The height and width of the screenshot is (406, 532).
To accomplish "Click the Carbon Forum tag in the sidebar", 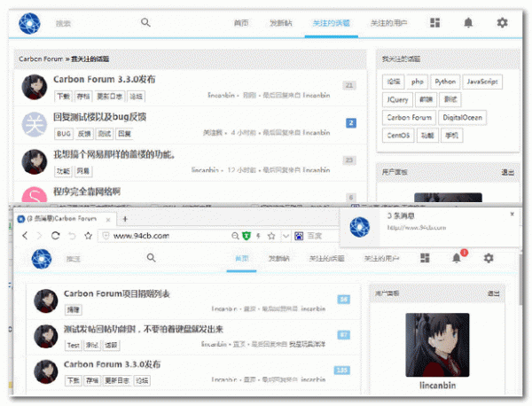I will [409, 118].
